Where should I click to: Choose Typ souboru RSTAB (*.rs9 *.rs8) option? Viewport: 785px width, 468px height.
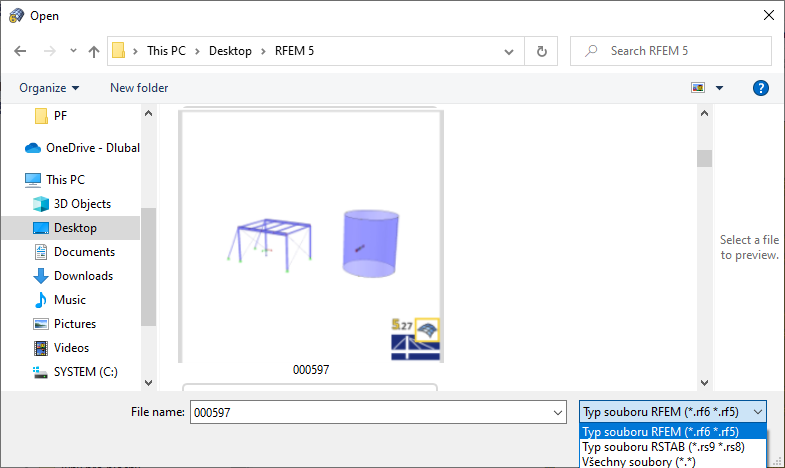coord(673,447)
